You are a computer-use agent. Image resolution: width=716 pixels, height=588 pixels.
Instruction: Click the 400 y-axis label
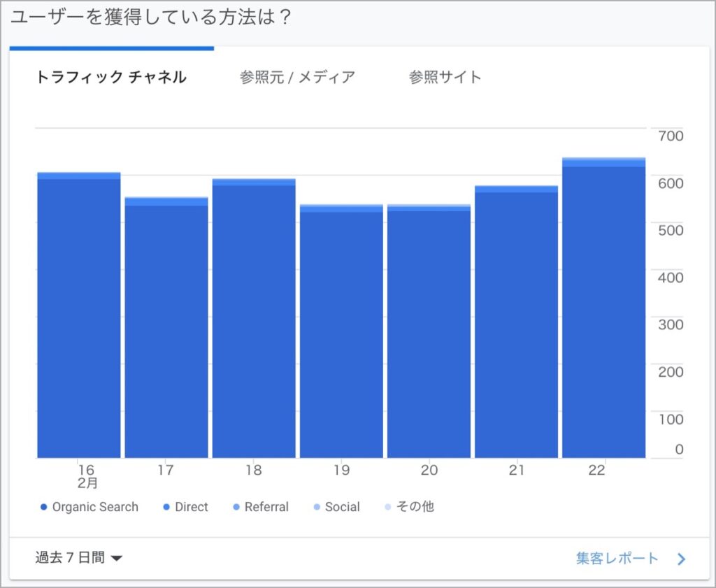click(x=671, y=278)
